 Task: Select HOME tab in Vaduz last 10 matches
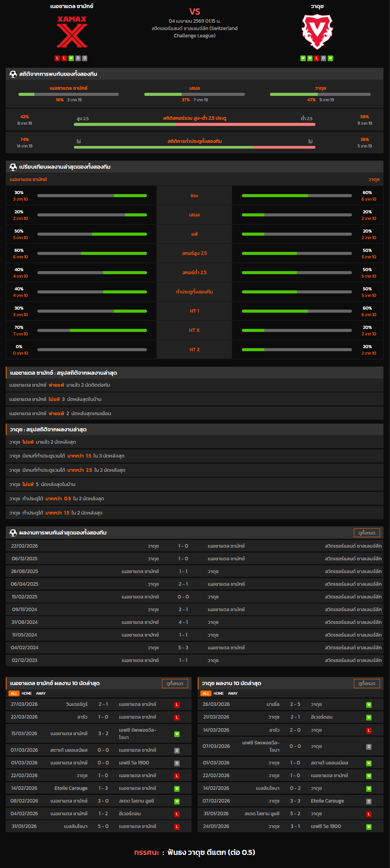coord(218,693)
